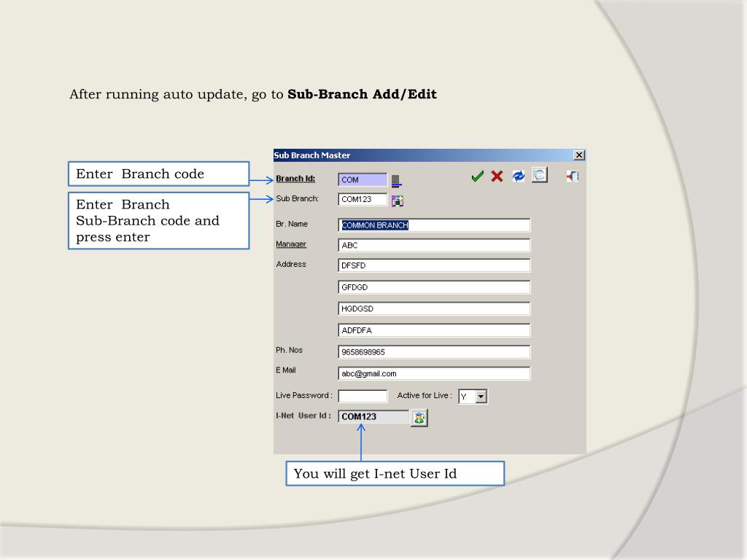Focus the Branch Id field containing COM

tap(363, 179)
